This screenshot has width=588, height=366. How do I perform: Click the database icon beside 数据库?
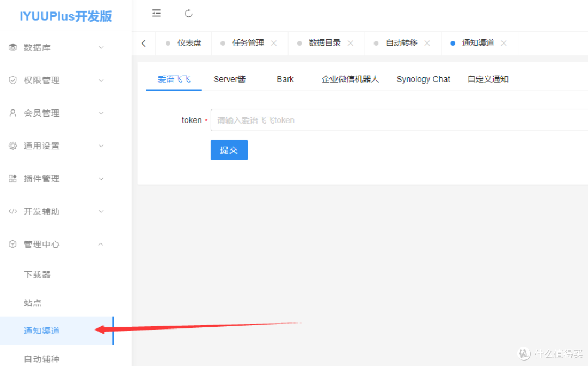click(12, 47)
